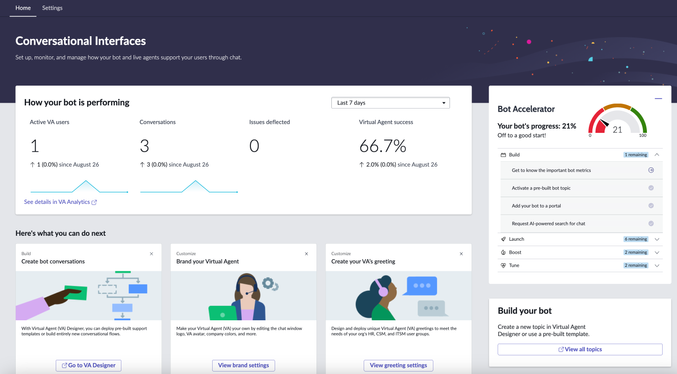
Task: Click the Tune section icon
Action: pyautogui.click(x=503, y=266)
